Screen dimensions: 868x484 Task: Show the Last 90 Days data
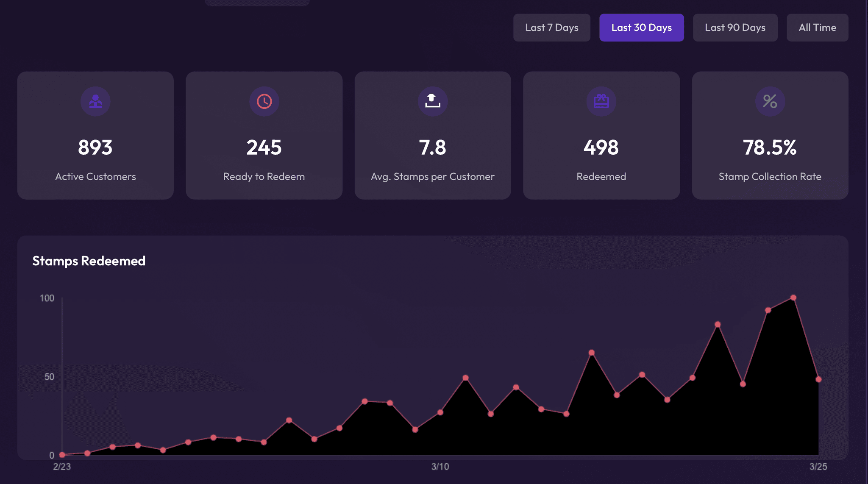(x=735, y=28)
